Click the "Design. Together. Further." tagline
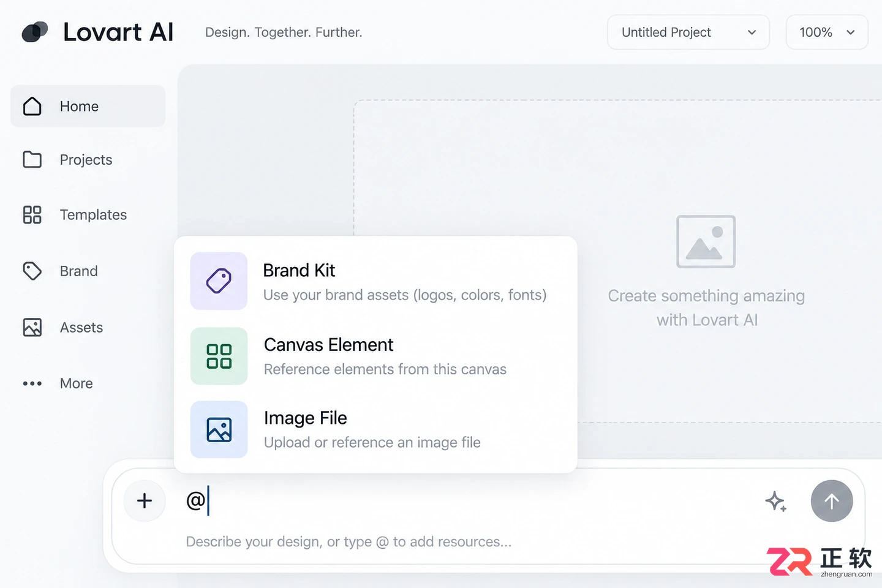 point(284,32)
